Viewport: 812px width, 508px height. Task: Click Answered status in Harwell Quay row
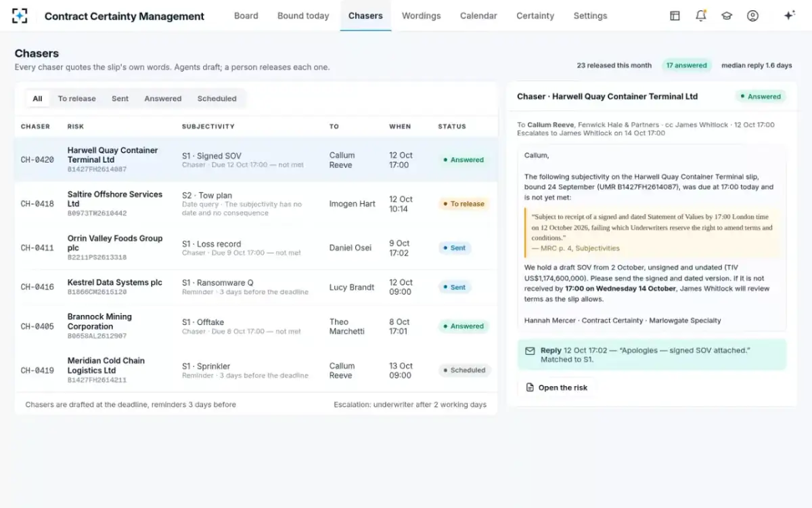pyautogui.click(x=464, y=160)
